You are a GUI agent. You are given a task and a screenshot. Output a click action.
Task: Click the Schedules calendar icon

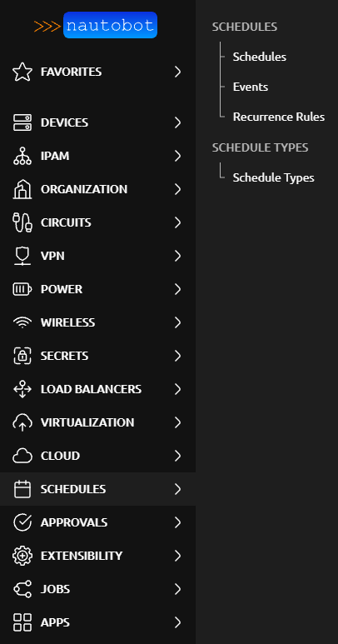(x=22, y=489)
